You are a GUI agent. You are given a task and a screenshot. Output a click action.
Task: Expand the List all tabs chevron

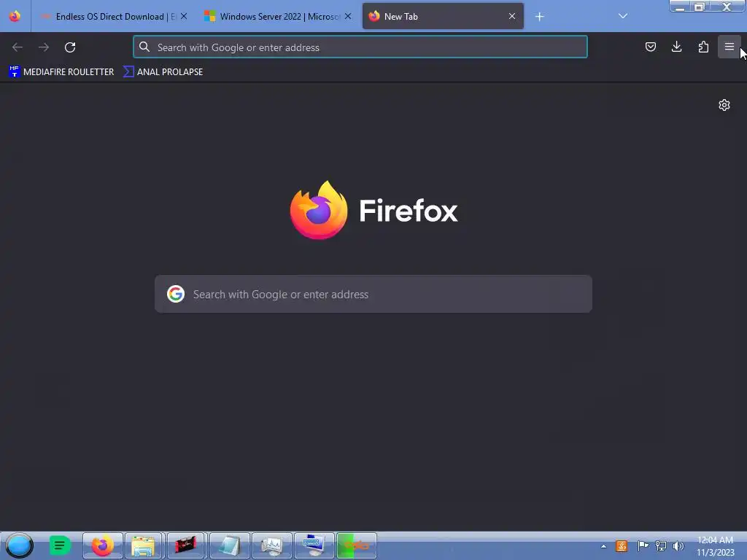pos(623,16)
